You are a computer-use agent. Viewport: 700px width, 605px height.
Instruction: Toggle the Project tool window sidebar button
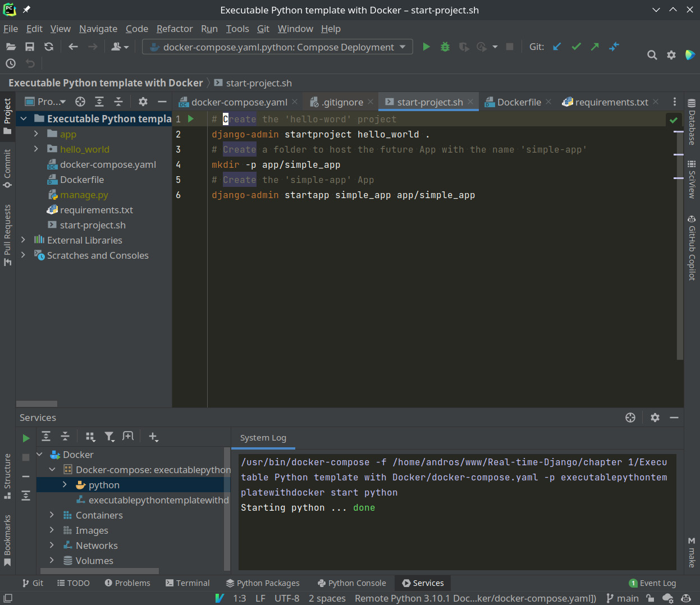point(7,116)
